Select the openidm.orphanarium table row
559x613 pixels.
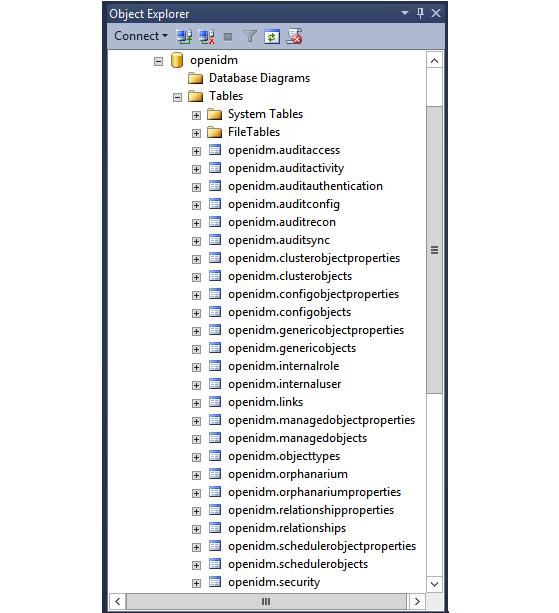tap(278, 474)
